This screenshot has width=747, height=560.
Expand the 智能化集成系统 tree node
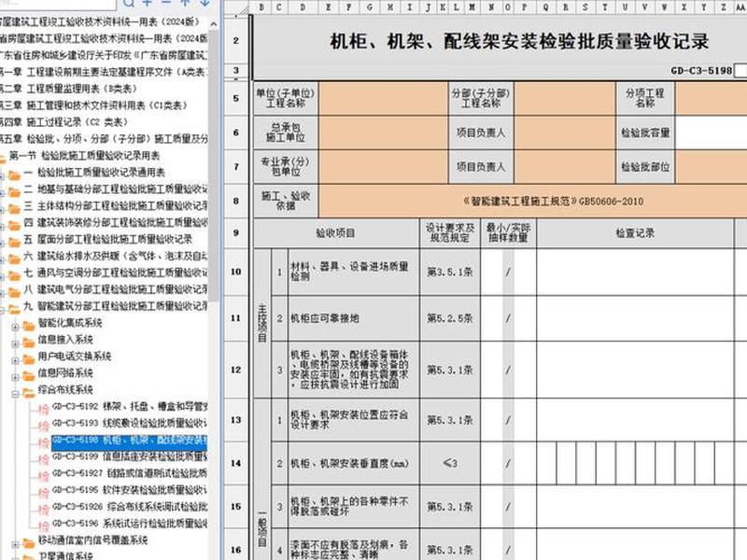[15, 327]
